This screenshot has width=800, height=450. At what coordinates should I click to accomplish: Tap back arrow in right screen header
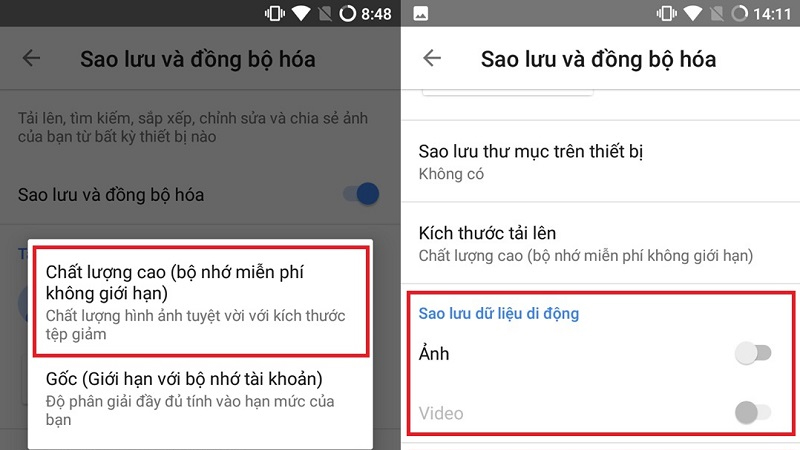click(432, 58)
